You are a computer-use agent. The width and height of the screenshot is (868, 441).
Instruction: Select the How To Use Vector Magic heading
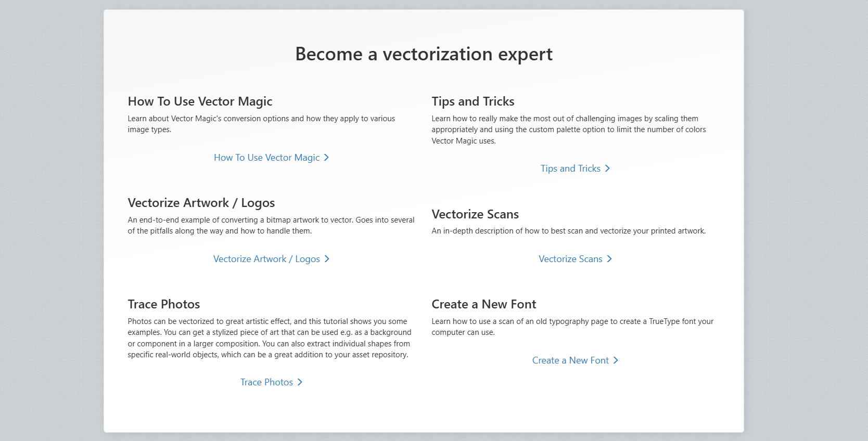[201, 101]
